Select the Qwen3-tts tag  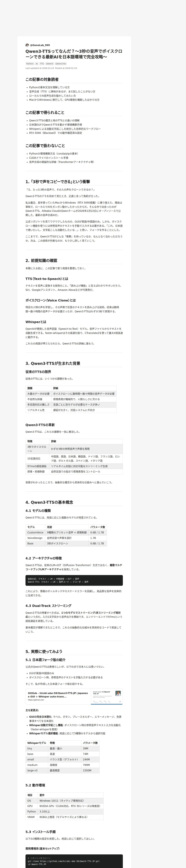61,64
